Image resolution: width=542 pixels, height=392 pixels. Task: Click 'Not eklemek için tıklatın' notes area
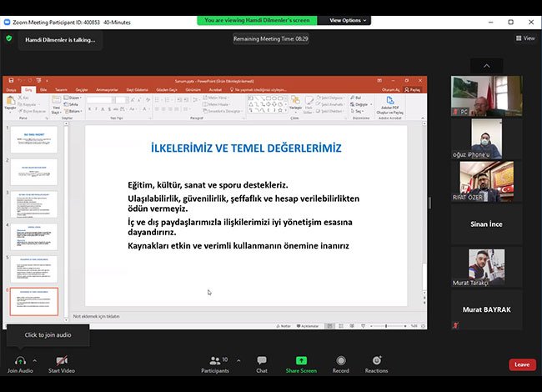tap(96, 316)
